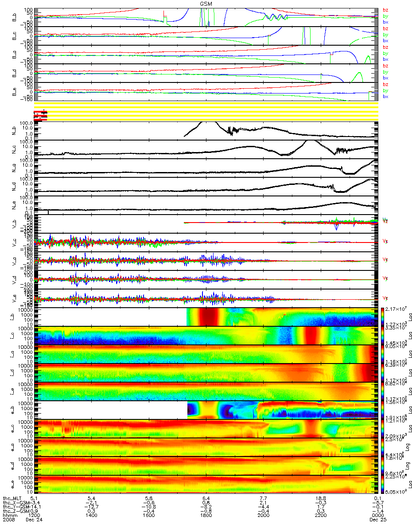Viewport: 412px width, 532px height.
Task: Click the GSM title at the top
Action: point(206,4)
